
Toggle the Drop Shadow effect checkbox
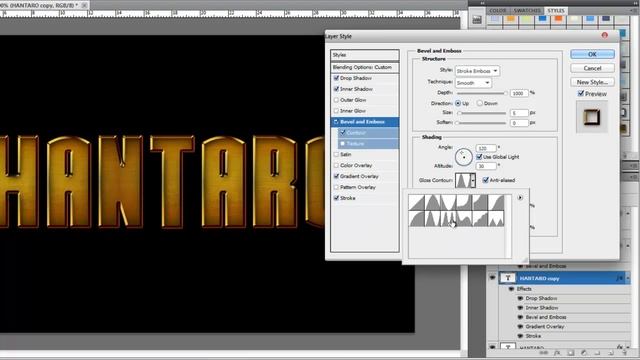tap(336, 78)
